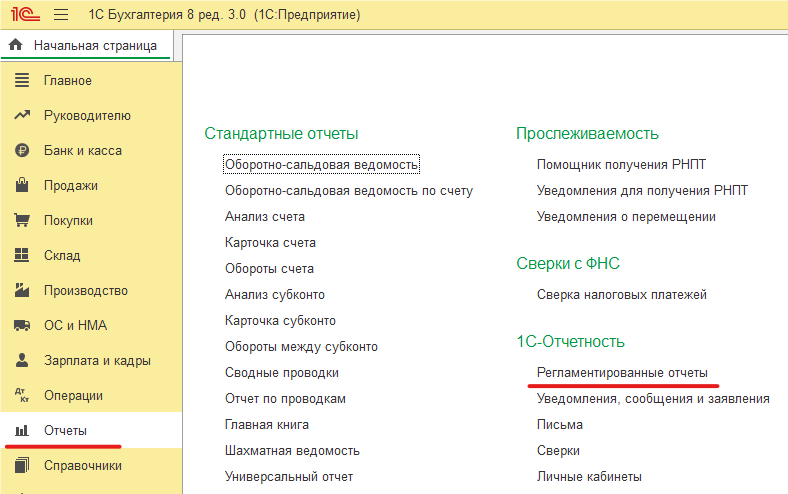Click the Прослеживаемость heading
The height and width of the screenshot is (494, 788).
tap(587, 134)
